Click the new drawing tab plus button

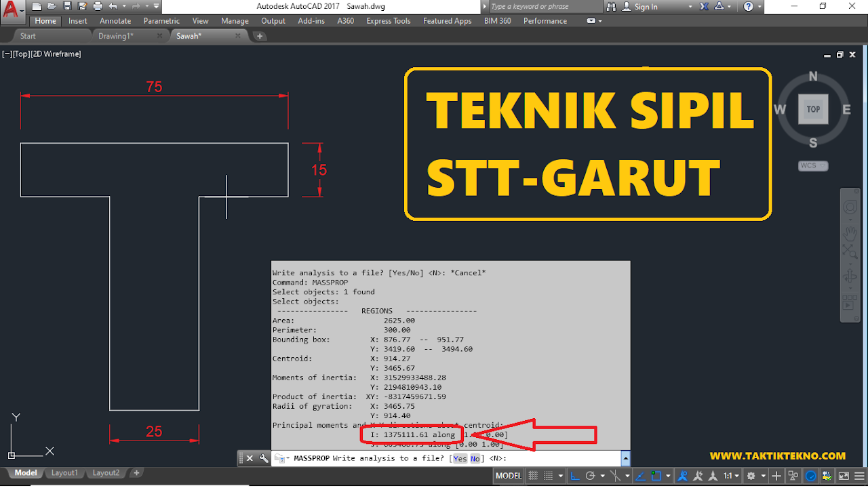point(260,36)
